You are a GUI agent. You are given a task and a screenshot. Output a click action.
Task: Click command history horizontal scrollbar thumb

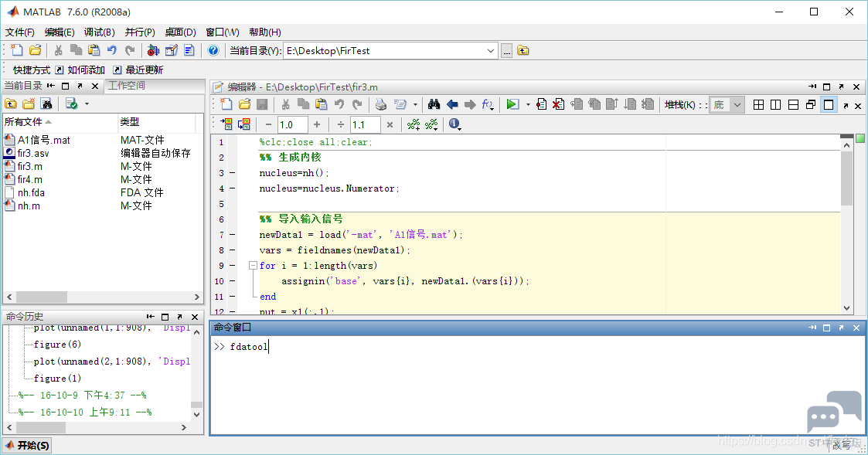click(x=40, y=428)
